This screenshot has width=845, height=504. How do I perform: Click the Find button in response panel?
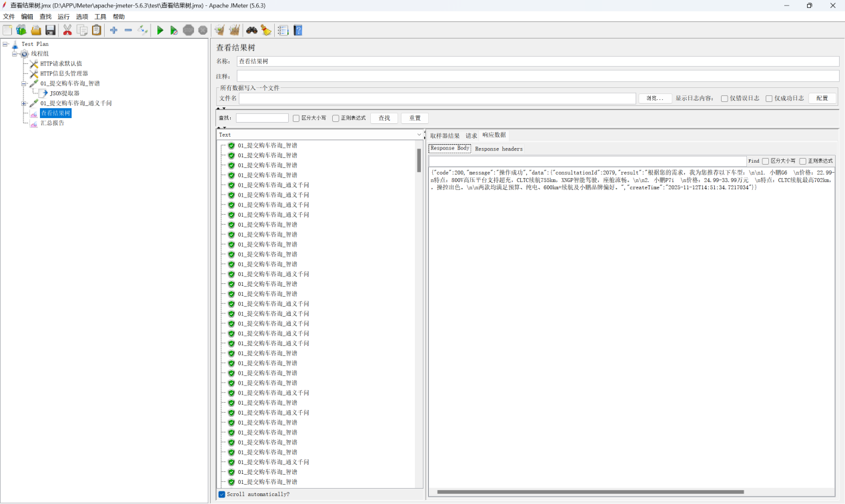pos(754,161)
